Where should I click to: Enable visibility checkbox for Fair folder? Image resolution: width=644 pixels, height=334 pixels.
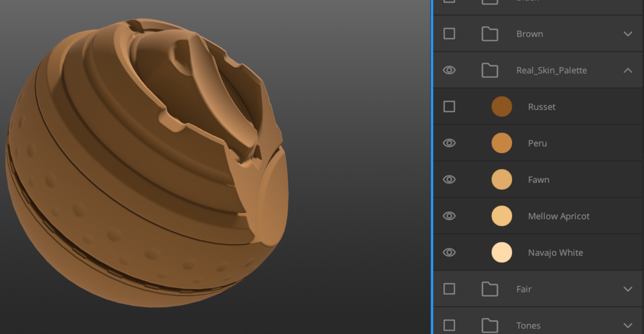pos(449,289)
